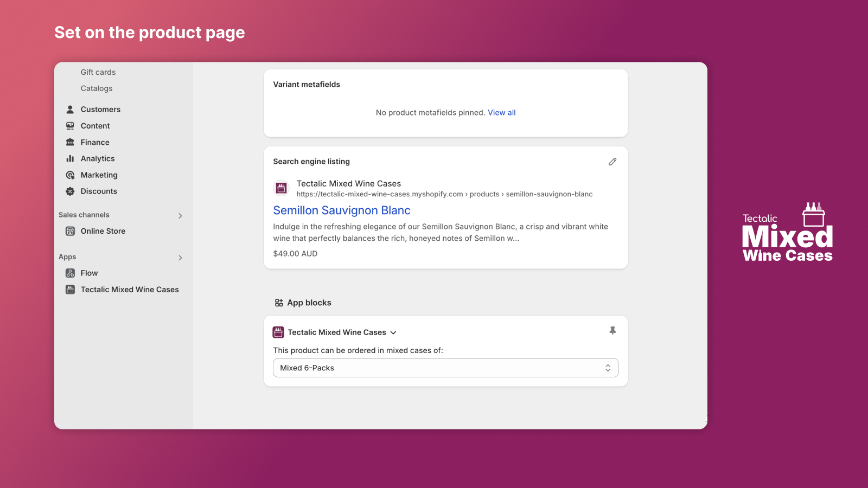Viewport: 868px width, 488px height.
Task: Click the Variant metafields heading
Action: (307, 85)
